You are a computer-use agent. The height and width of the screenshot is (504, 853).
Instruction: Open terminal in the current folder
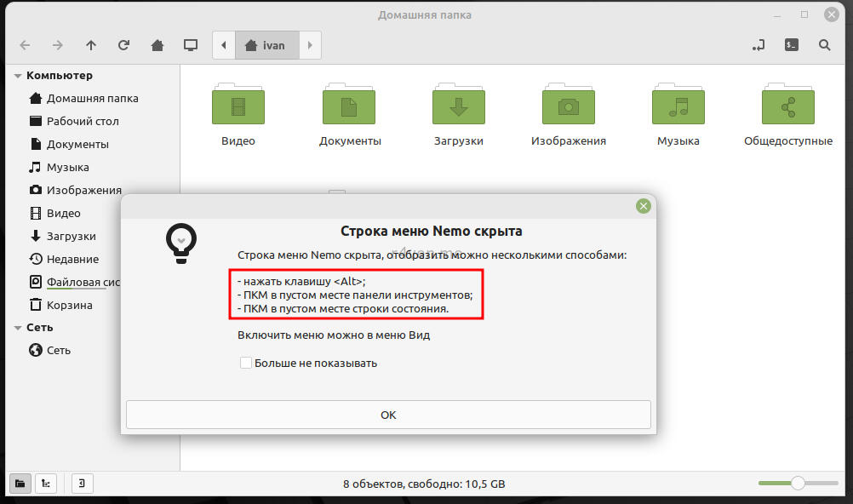pyautogui.click(x=792, y=45)
